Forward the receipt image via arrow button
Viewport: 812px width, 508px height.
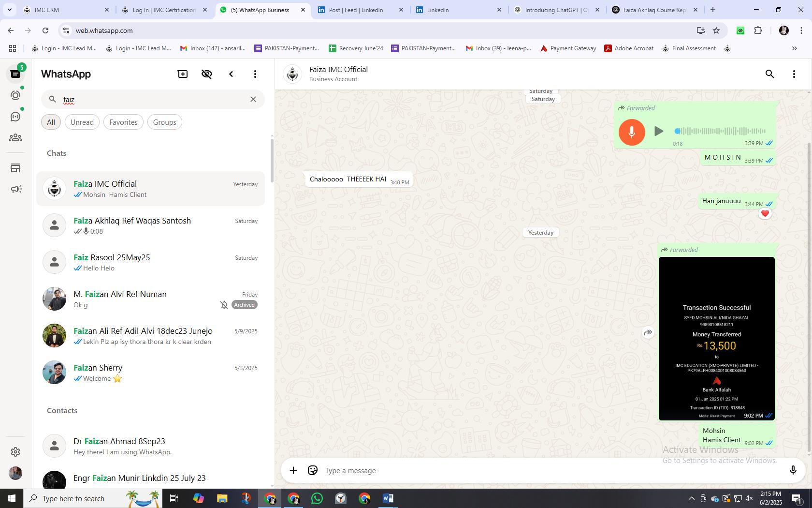[648, 332]
